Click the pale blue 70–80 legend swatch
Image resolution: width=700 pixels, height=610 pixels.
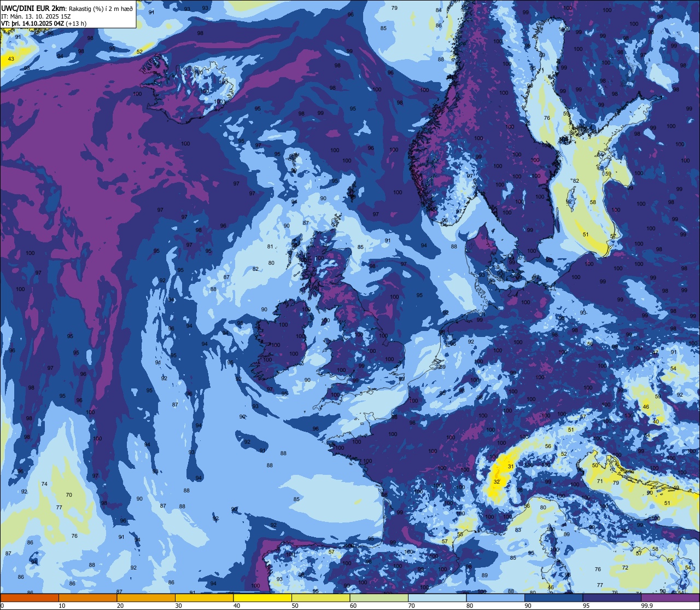(x=437, y=597)
